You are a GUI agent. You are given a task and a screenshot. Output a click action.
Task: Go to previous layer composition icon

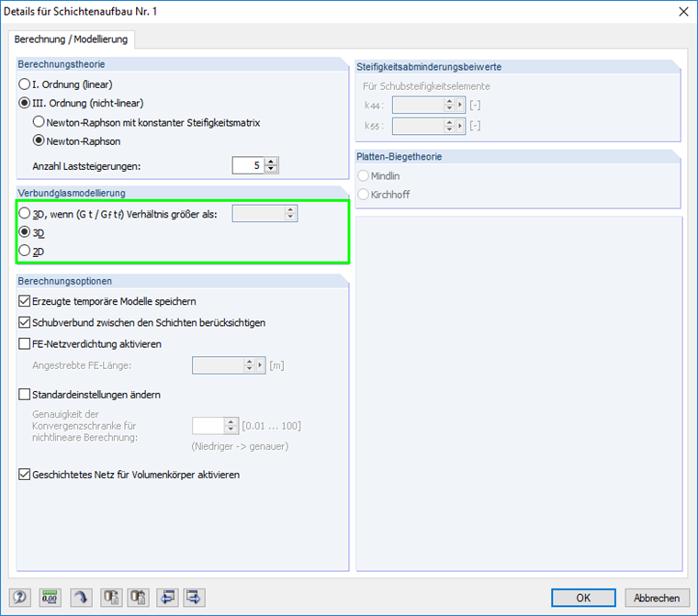[167, 598]
